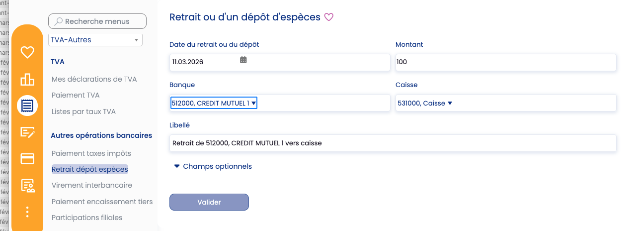
Task: Add page to favorites with pink heart
Action: tap(328, 17)
